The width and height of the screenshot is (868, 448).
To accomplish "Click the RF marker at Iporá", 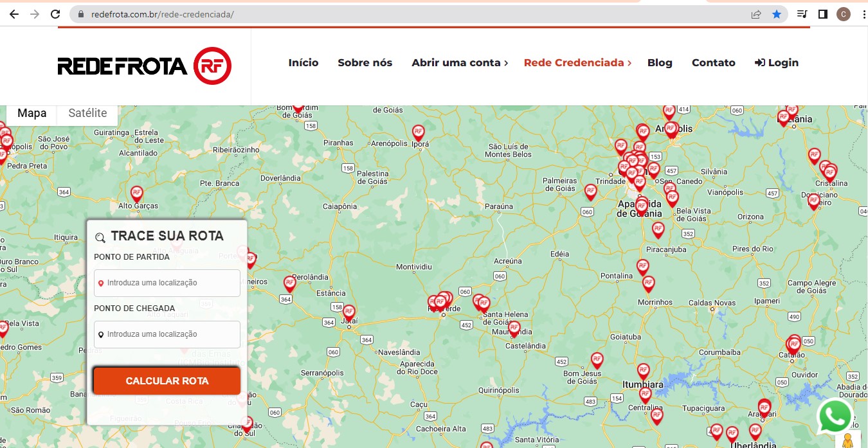I will [419, 134].
